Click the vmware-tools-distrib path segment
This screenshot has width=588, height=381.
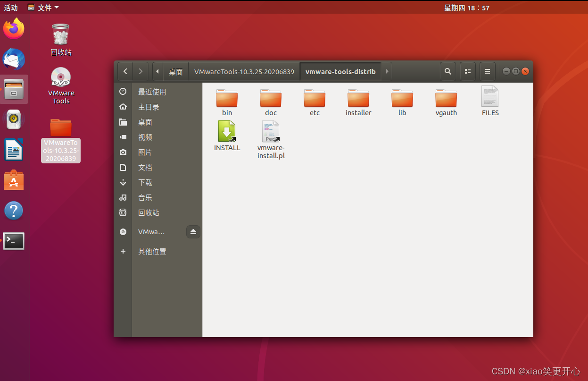340,72
